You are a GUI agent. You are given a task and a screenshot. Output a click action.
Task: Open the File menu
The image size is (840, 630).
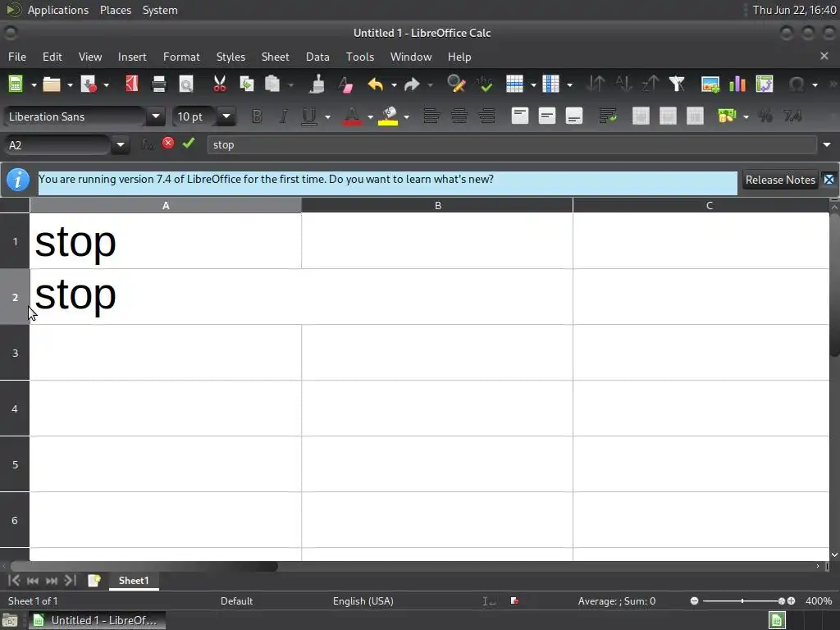[x=17, y=57]
